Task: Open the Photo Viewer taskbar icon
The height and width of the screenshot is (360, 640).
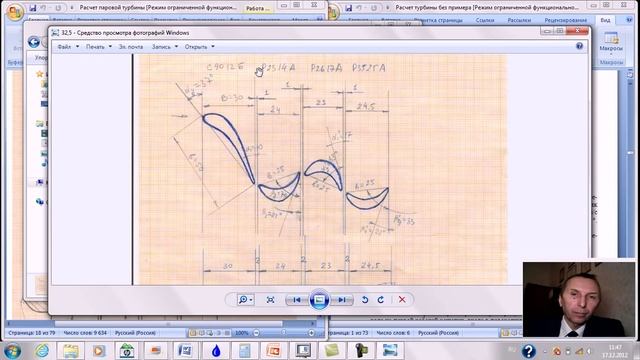Action: tap(389, 351)
